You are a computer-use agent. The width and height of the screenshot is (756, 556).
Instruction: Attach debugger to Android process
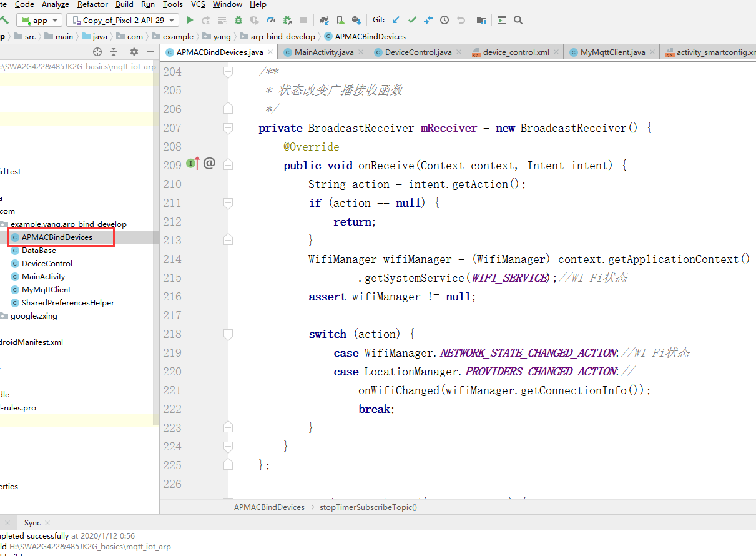287,20
